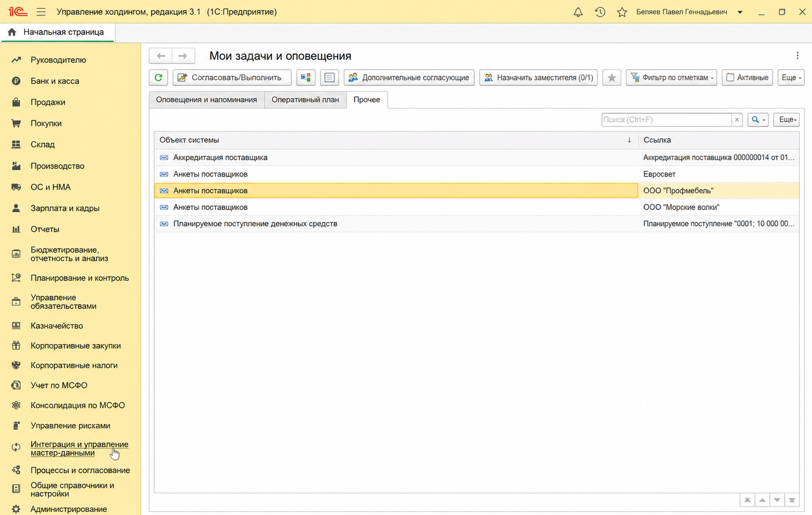Image resolution: width=812 pixels, height=515 pixels.
Task: Select ООО "Морские волки" cell
Action: 719,207
